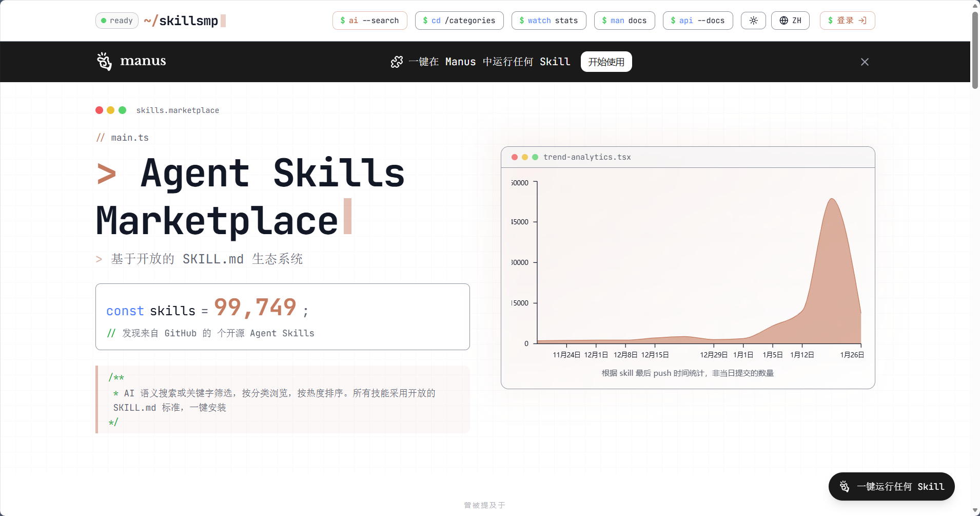Click the 12月1日 axis label on chart
This screenshot has width=980, height=516.
pos(596,355)
